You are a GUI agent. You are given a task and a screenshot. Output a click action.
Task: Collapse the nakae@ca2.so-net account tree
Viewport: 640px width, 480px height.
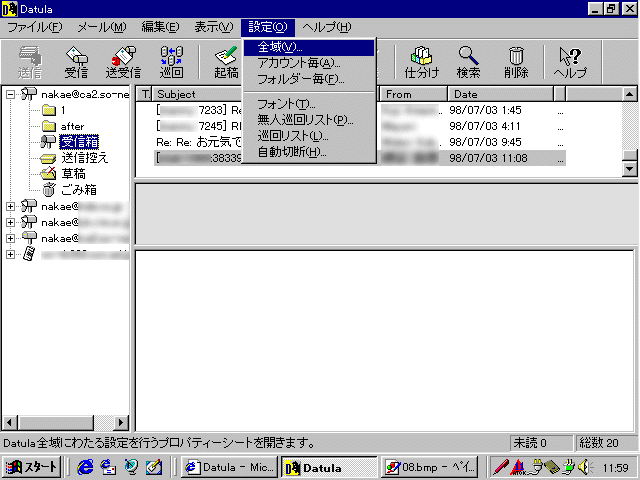11,95
